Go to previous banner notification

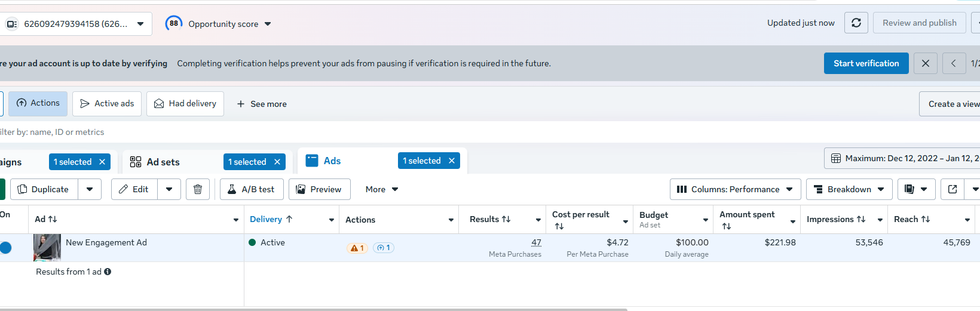pyautogui.click(x=954, y=63)
